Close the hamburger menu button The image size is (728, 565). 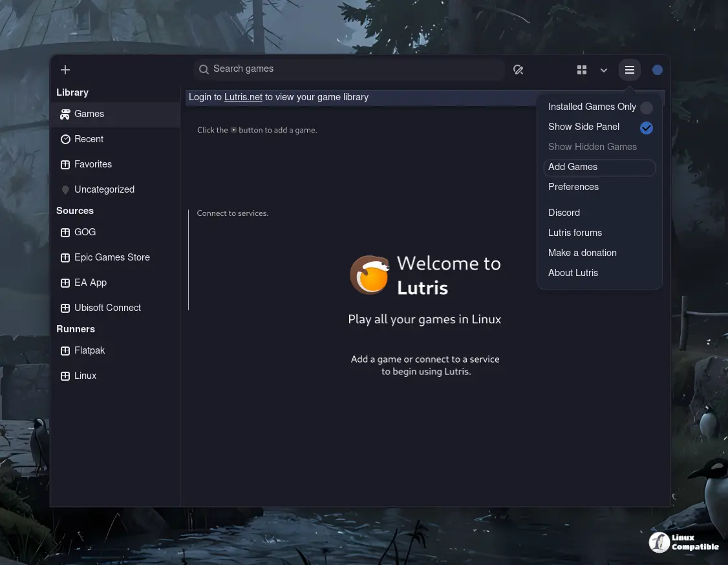pyautogui.click(x=629, y=70)
